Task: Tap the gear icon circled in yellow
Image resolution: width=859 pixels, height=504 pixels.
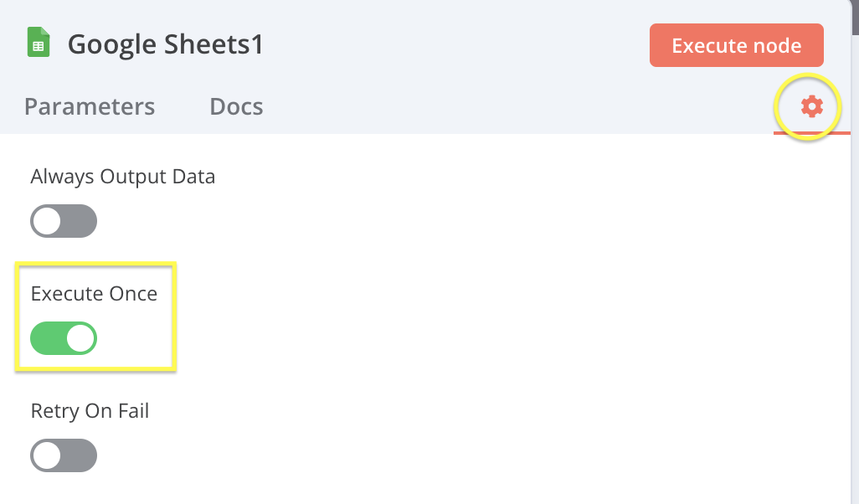Action: pyautogui.click(x=810, y=106)
